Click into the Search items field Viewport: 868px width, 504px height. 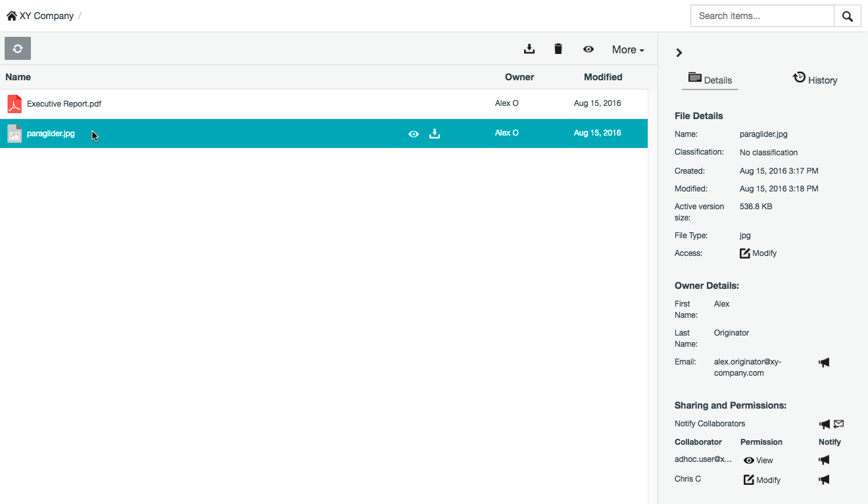coord(761,16)
